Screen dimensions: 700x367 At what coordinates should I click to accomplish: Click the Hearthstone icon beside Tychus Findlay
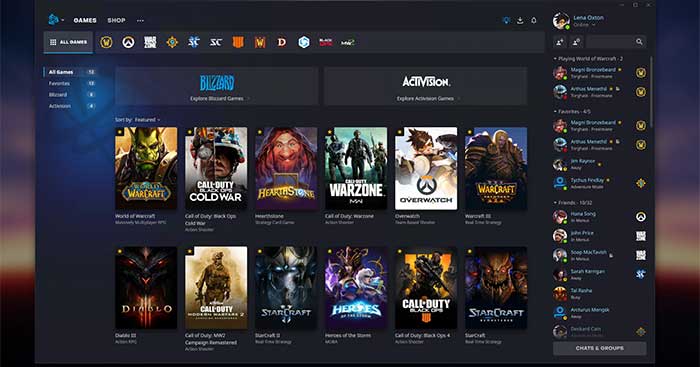pos(641,183)
